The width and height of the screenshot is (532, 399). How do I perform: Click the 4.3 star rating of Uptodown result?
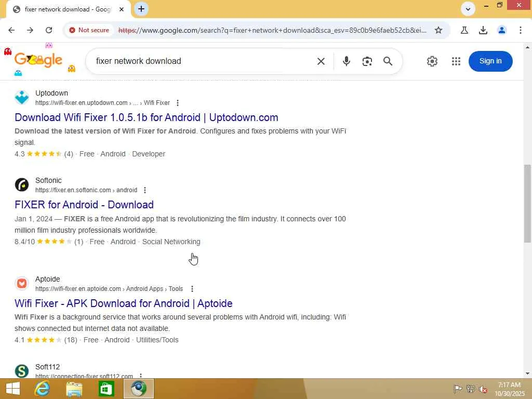44,154
